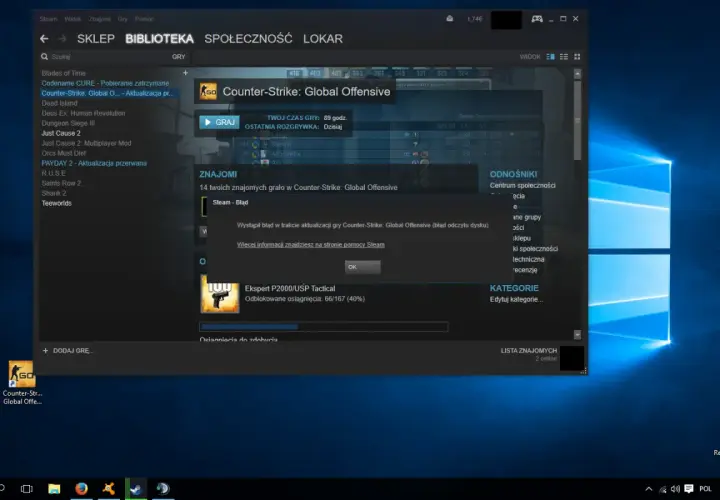Select R.U.S.E in the game list
Screen dimensions: 720x500
click(53, 174)
